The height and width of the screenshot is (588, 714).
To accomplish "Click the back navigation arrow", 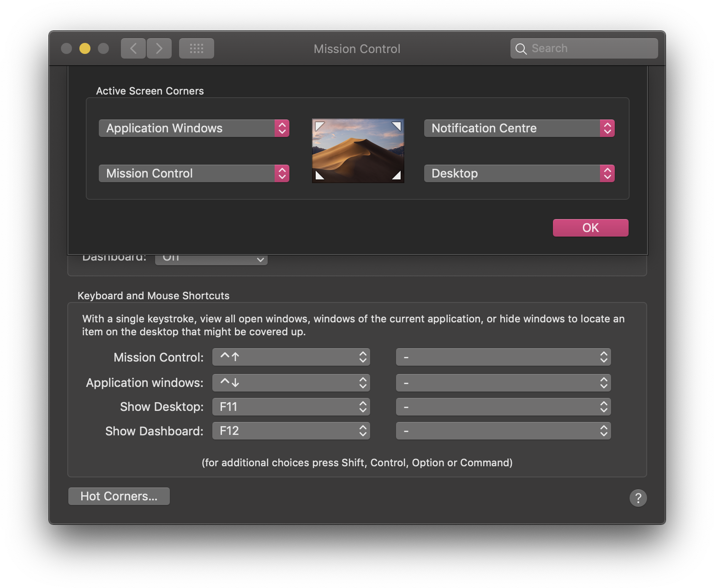I will point(133,48).
